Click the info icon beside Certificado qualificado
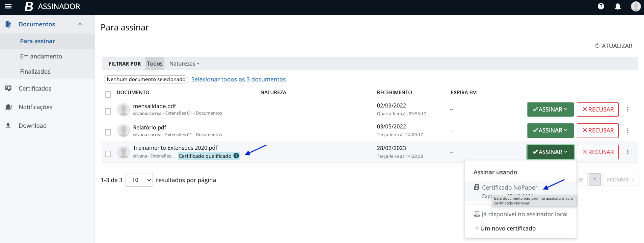Image resolution: width=644 pixels, height=243 pixels. (x=236, y=156)
